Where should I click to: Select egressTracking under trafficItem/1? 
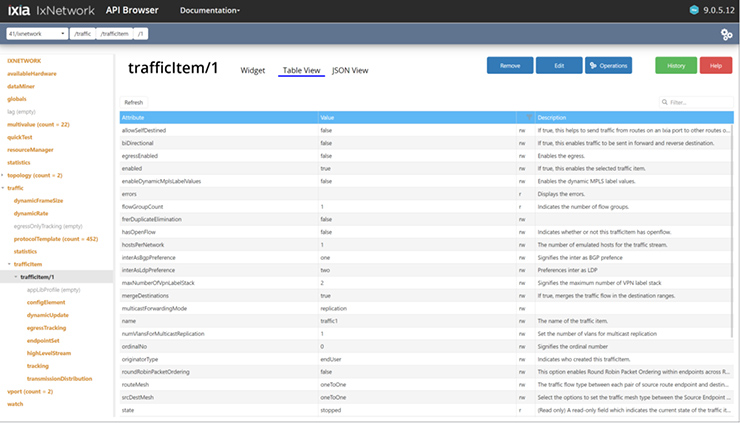point(46,328)
